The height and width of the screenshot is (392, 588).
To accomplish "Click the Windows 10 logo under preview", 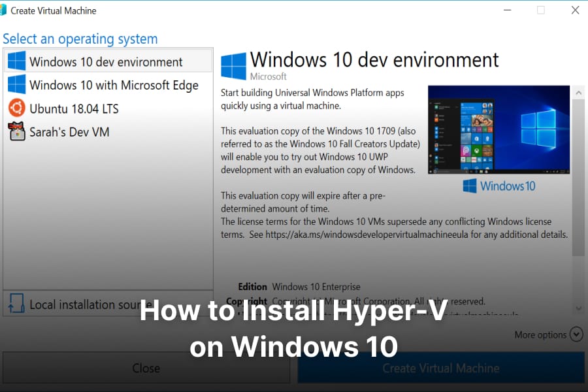I will pos(498,186).
